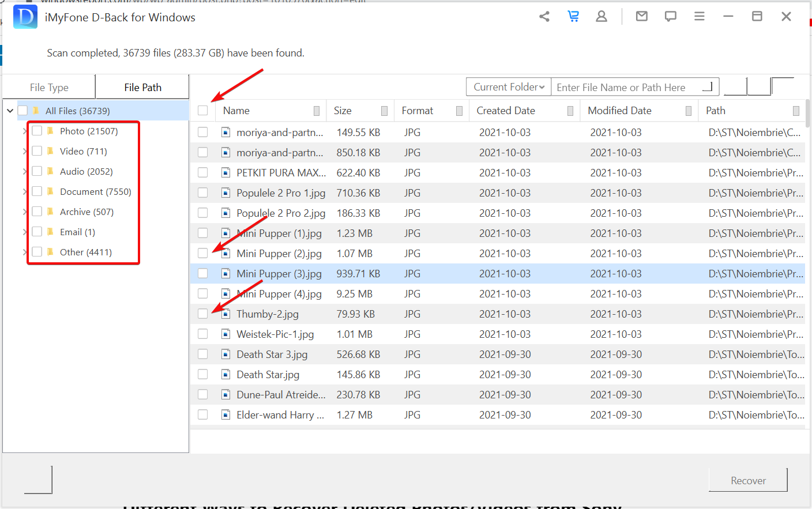Tick the All Files checkbox
The height and width of the screenshot is (509, 812).
pyautogui.click(x=23, y=111)
